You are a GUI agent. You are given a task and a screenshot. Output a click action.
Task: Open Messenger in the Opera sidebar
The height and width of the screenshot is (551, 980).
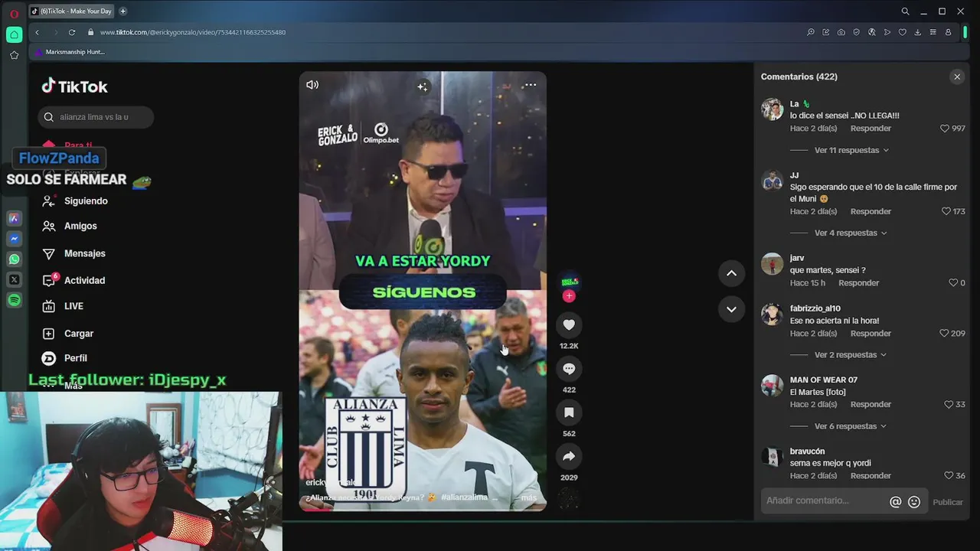pos(14,239)
